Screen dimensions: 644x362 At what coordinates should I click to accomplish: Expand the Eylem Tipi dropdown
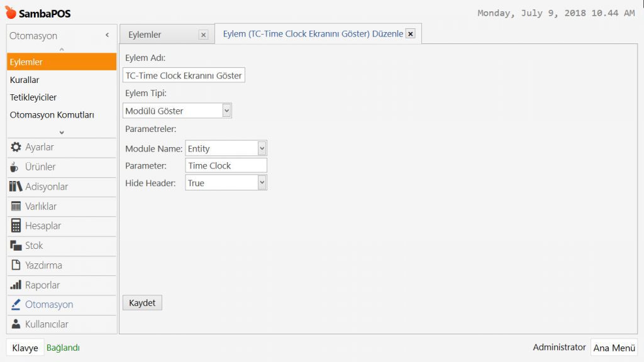point(226,111)
